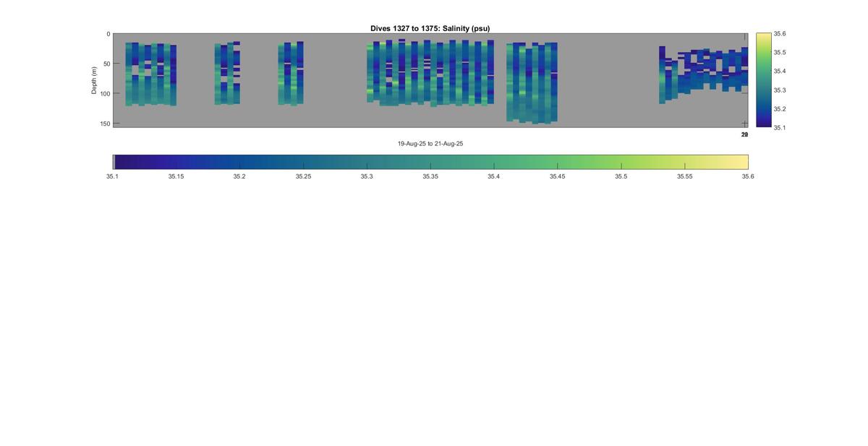868x446 pixels.
Task: Click the depth axis tick label 50
Action: point(107,64)
